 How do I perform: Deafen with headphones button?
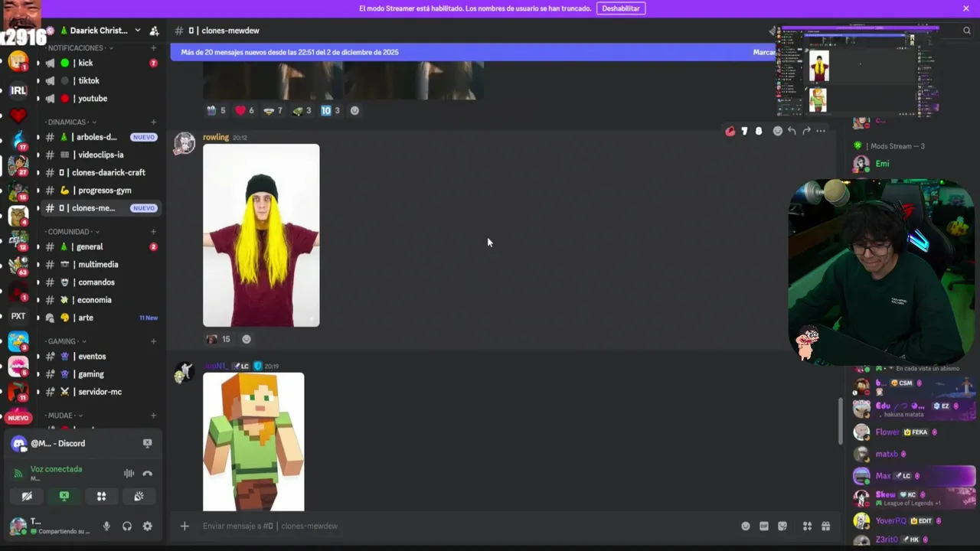coord(127,527)
